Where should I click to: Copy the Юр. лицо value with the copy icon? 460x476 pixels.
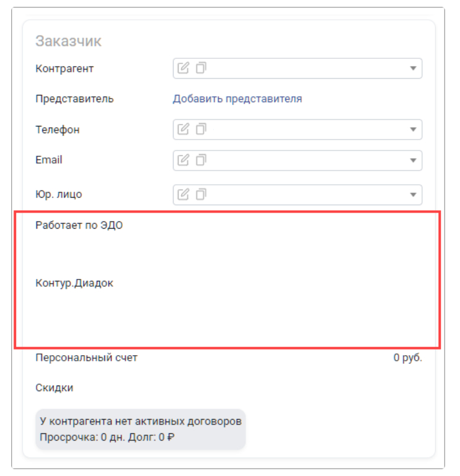click(200, 195)
